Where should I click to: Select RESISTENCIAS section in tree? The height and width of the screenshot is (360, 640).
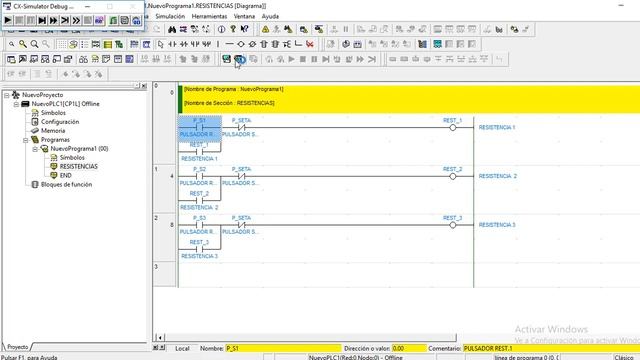coord(78,167)
